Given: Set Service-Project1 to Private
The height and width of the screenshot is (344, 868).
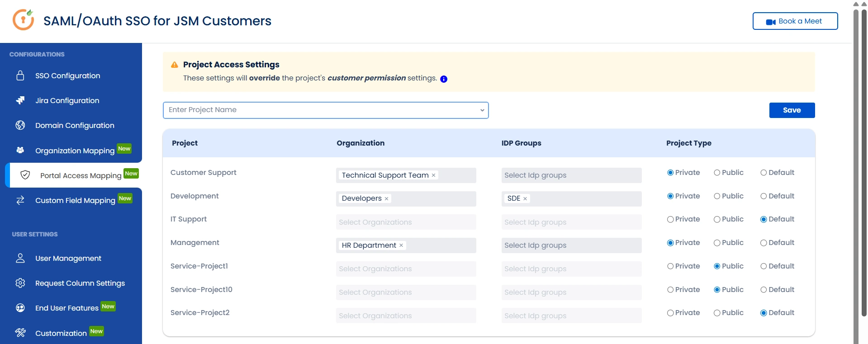Looking at the screenshot, I should 670,266.
